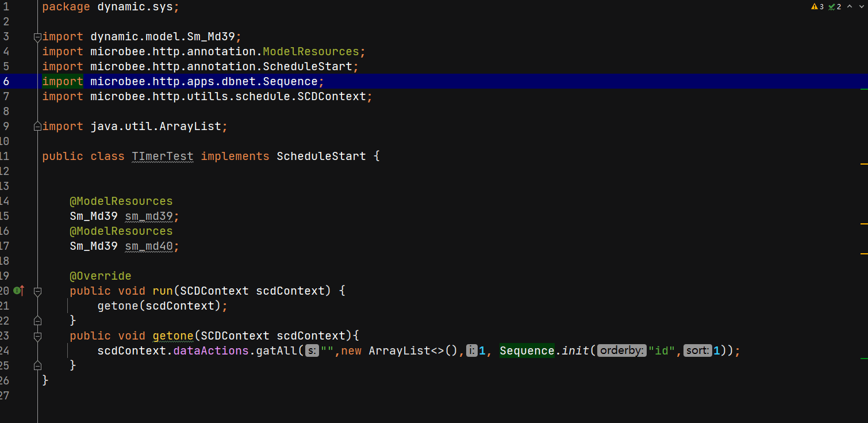868x423 pixels.
Task: Click the 'sort:' parameter hint
Action: (x=697, y=350)
